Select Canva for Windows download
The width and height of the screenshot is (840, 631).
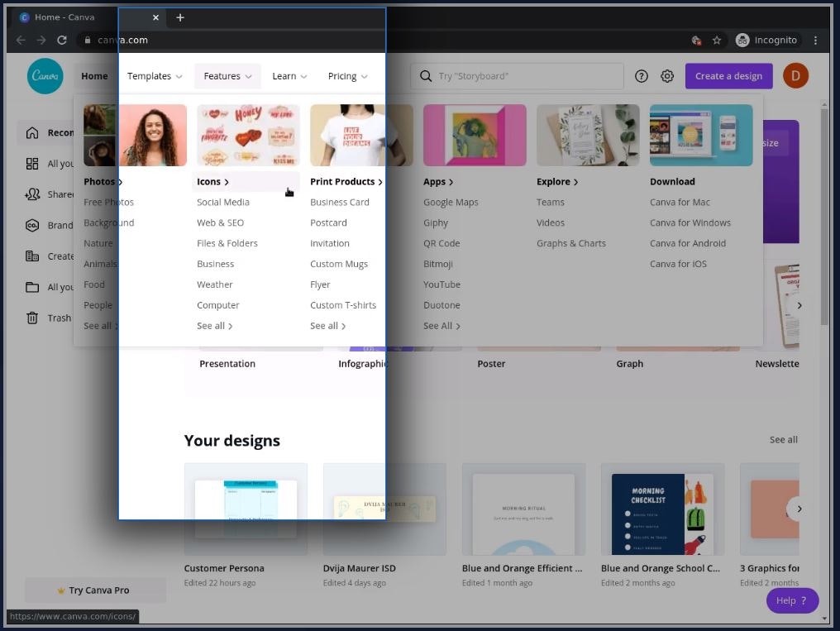click(690, 222)
